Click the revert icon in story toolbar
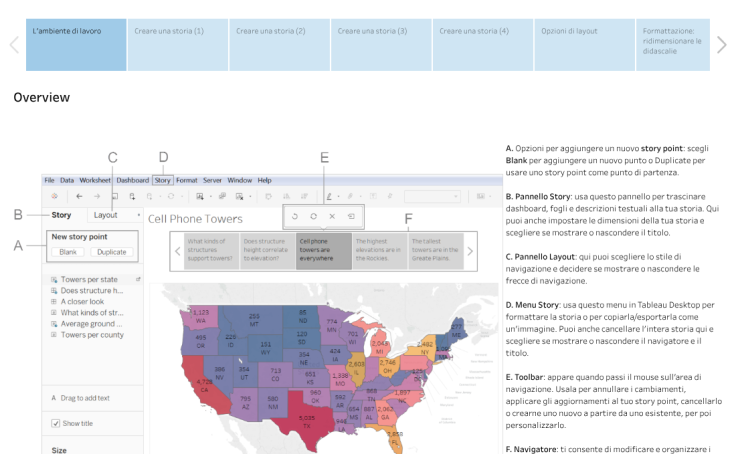This screenshot has height=454, width=736. [x=295, y=216]
